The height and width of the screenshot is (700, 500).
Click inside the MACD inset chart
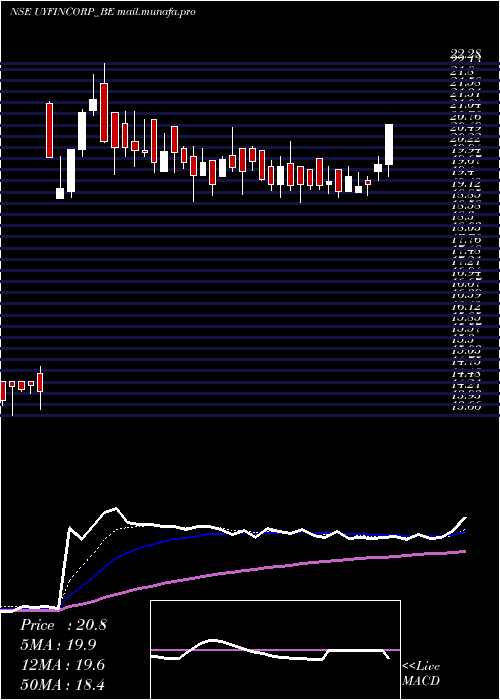click(275, 650)
